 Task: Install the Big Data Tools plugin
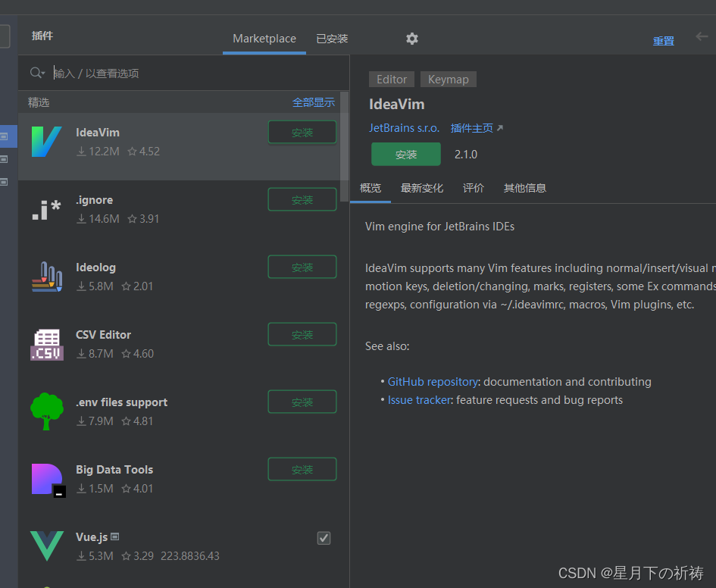[302, 469]
